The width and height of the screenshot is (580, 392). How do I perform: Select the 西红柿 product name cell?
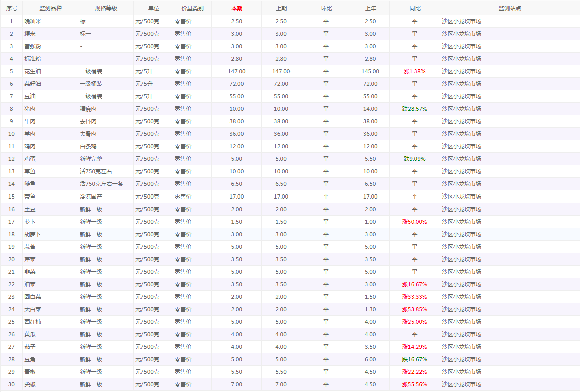33,322
